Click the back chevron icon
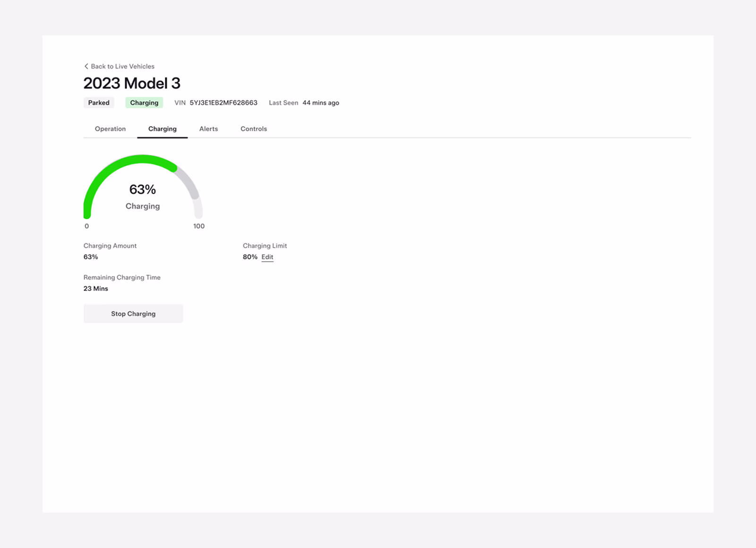756x548 pixels. (x=86, y=66)
